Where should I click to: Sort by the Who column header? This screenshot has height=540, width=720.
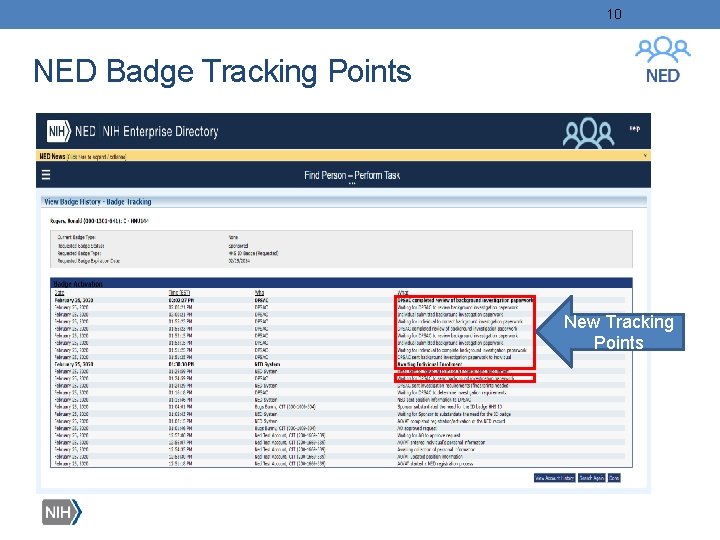point(259,292)
